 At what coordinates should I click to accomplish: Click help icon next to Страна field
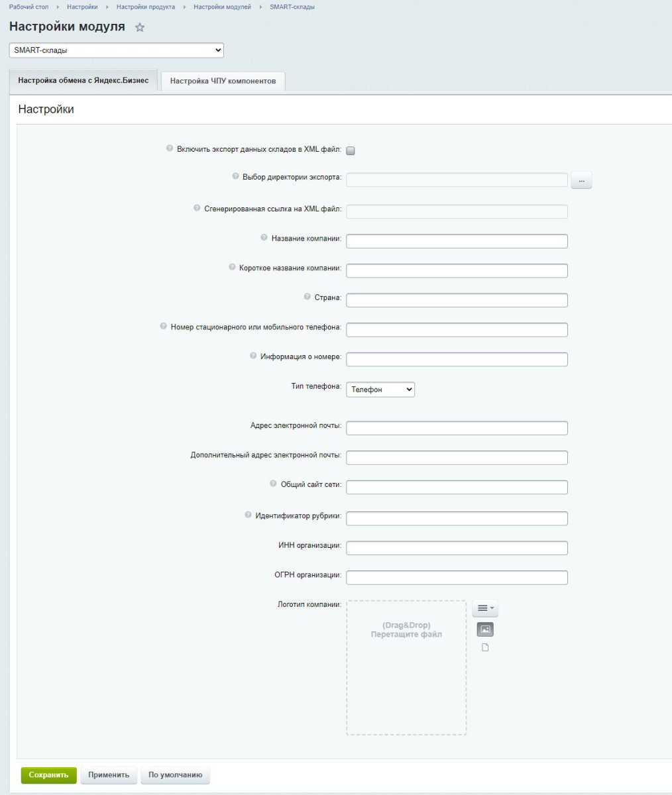(307, 297)
